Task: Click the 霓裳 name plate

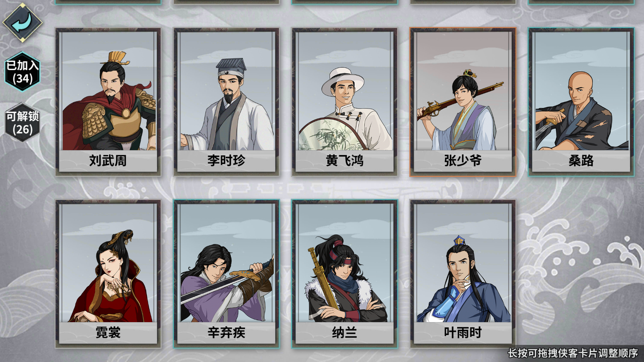Action: click(108, 333)
